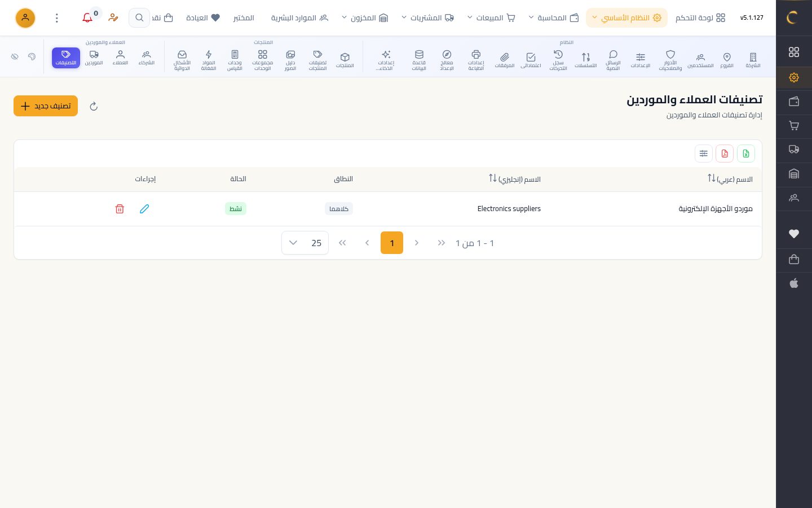Expand the Sales (المبيعات) menu
Screen dimensions: 812x508
[x=491, y=18]
